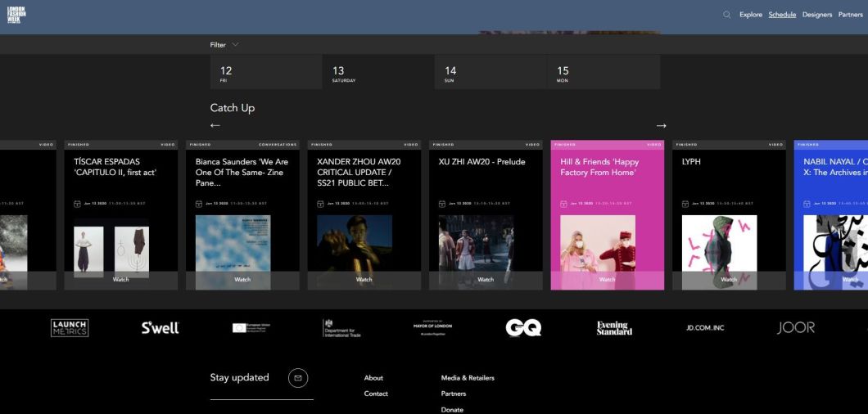Click the London Fashion Week logo
The height and width of the screenshot is (414, 868).
click(x=17, y=15)
